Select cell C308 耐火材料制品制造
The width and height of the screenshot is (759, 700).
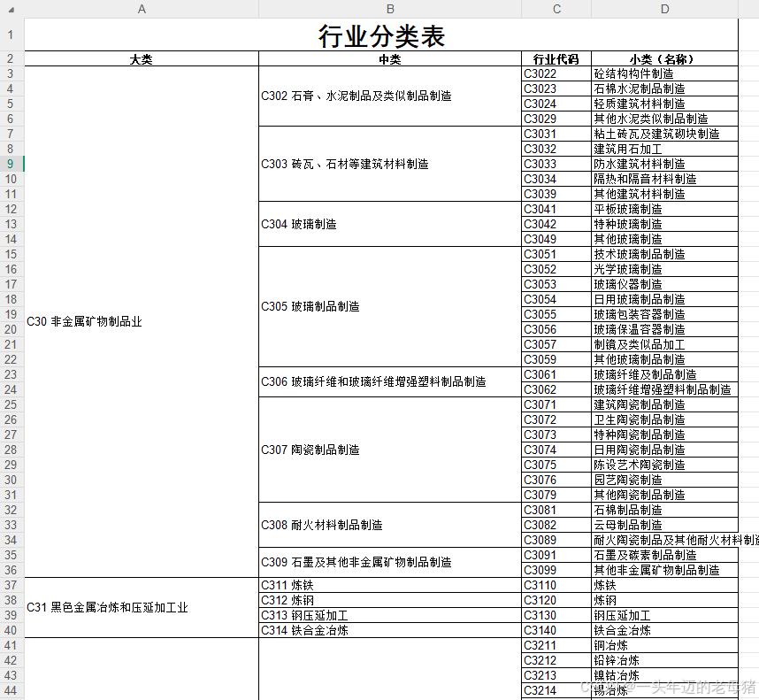(390, 525)
